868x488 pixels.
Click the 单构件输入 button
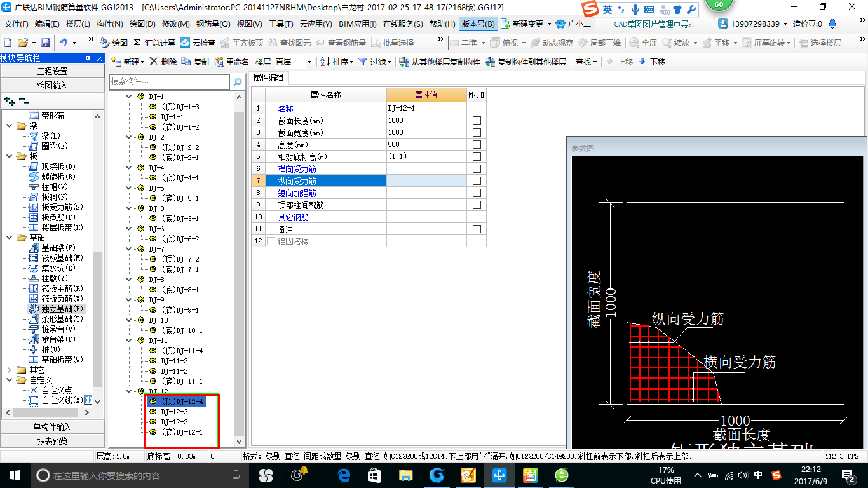pos(52,427)
